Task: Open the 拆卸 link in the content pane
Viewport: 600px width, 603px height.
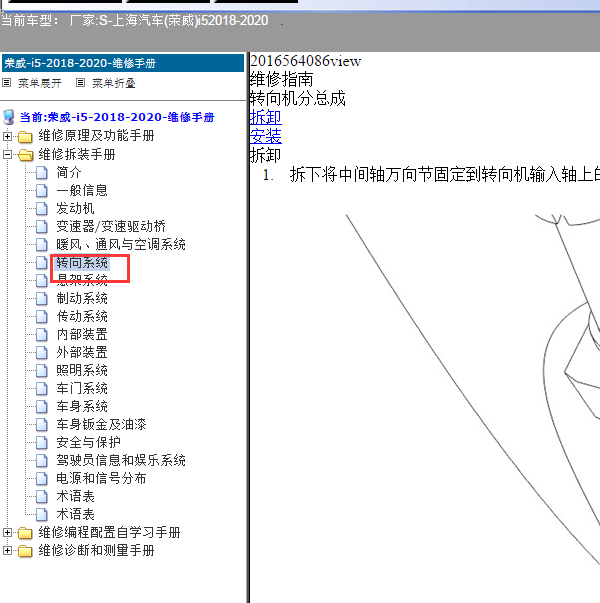Action: (266, 117)
